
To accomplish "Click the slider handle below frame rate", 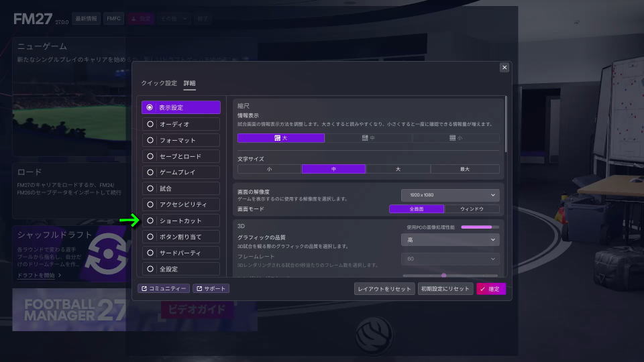I will point(443,276).
